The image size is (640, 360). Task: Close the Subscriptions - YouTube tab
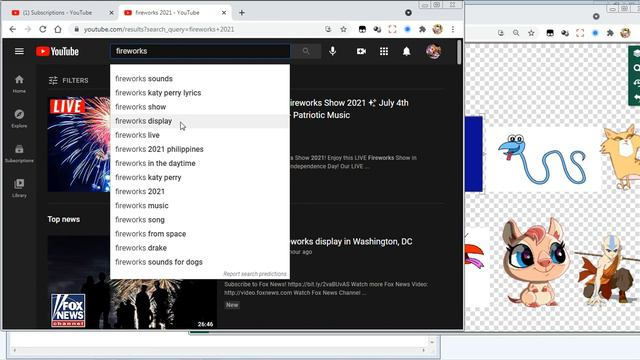coord(111,13)
